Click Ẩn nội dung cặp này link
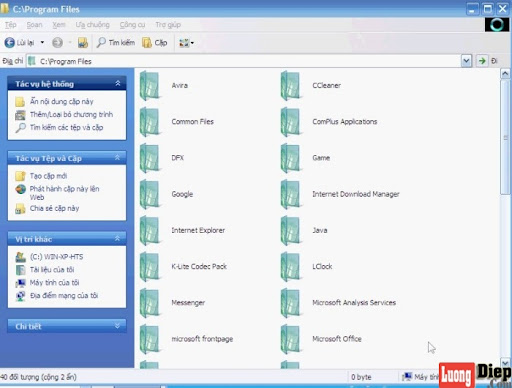 (62, 101)
